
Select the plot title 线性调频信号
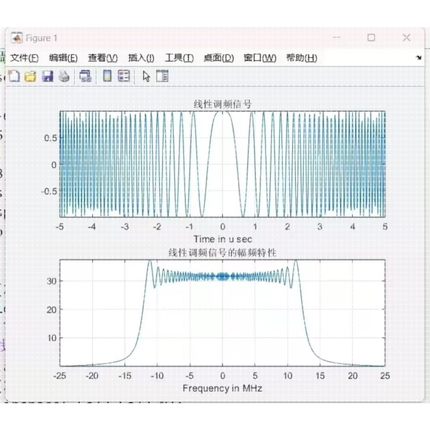coord(222,104)
